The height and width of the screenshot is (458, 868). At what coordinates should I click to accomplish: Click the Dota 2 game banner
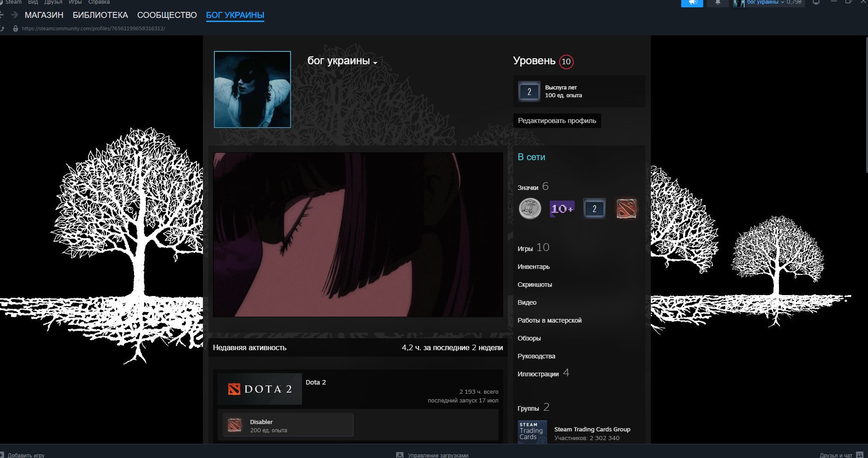(x=260, y=389)
